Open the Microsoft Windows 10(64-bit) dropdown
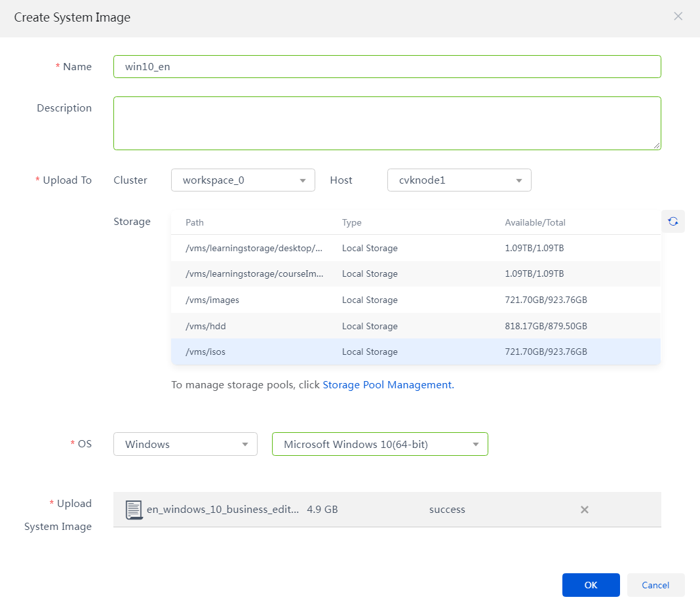Image resolution: width=700 pixels, height=608 pixels. (x=380, y=444)
